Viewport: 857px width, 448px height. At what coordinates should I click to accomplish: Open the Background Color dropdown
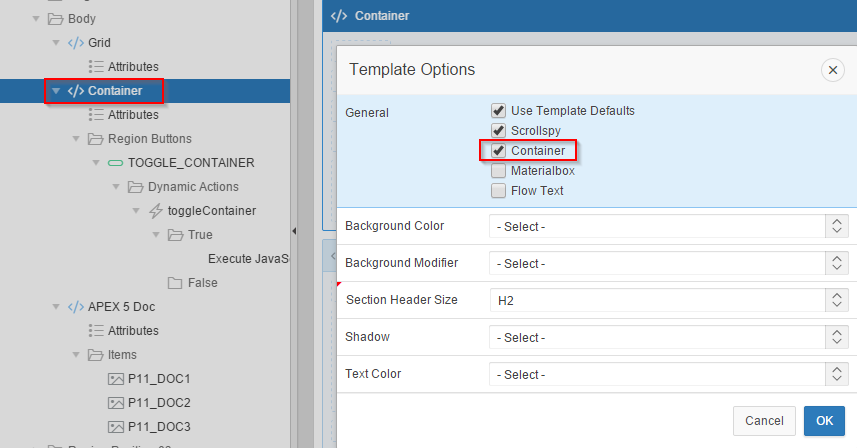[x=668, y=227]
